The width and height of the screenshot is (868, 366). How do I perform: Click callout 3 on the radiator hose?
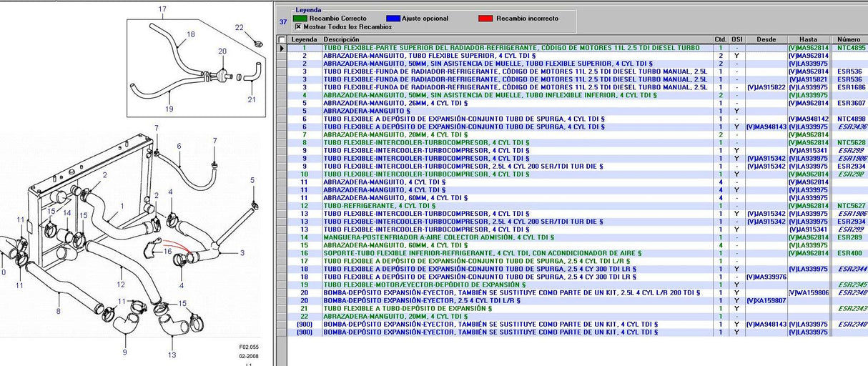pyautogui.click(x=242, y=252)
